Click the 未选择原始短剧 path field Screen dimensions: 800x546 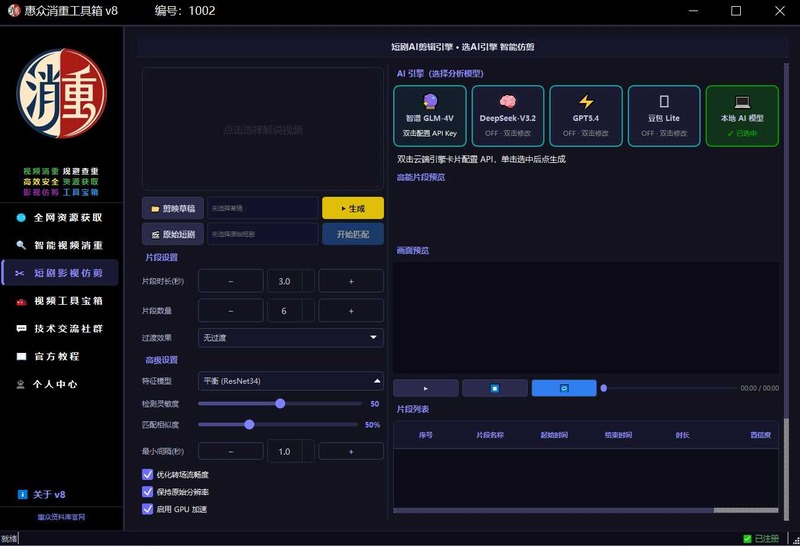263,234
